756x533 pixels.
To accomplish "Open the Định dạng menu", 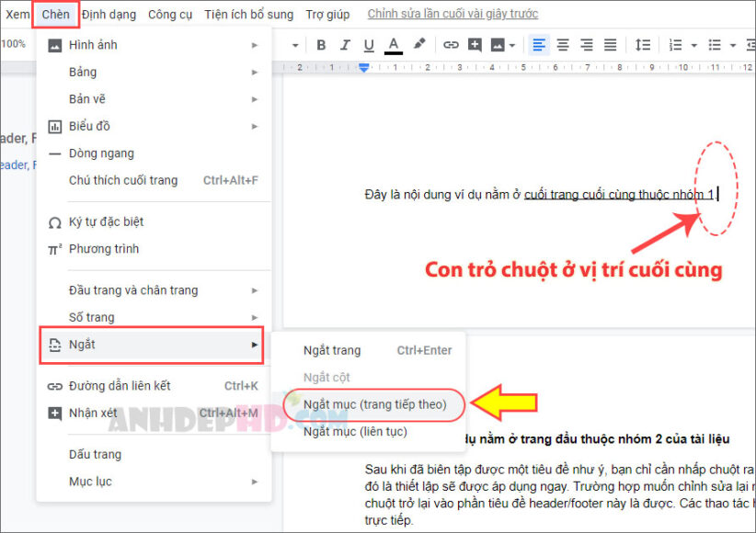I will [108, 14].
